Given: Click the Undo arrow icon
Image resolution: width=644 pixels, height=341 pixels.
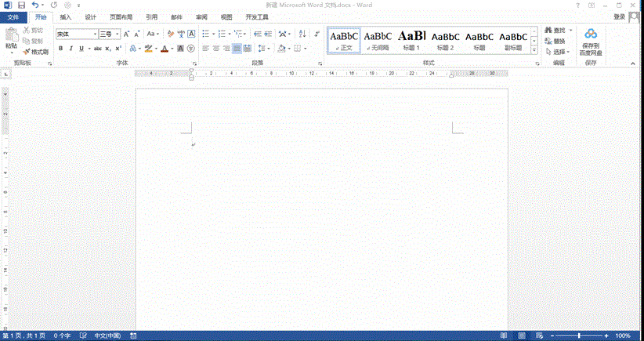Looking at the screenshot, I should [x=35, y=5].
